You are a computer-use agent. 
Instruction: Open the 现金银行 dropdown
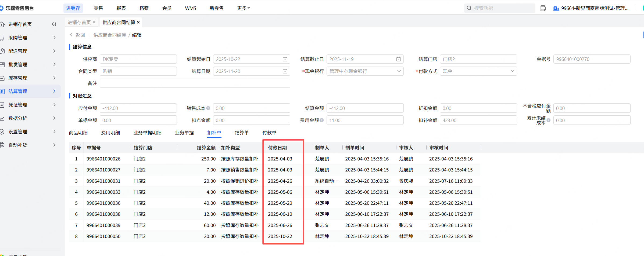[365, 71]
